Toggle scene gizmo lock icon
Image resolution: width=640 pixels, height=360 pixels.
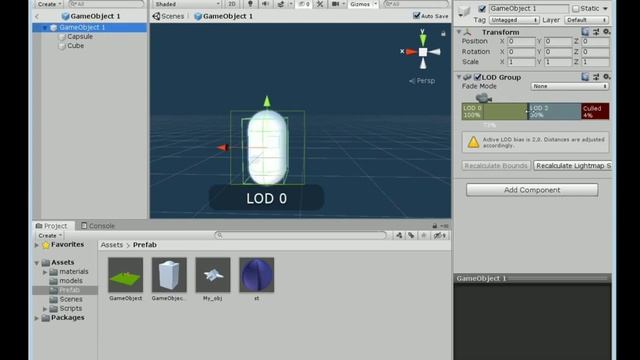[443, 34]
